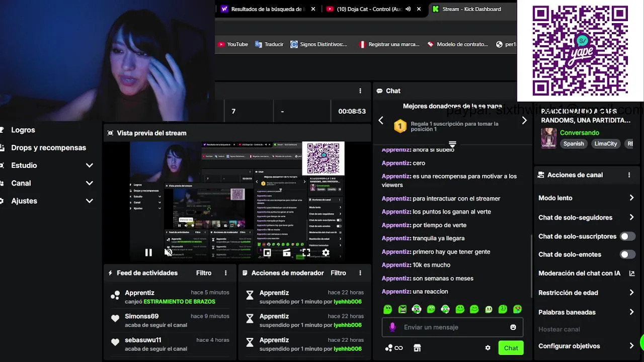Toggle Chat de solo-suscriptores switch
Viewport: 644px width, 362px height.
click(627, 236)
